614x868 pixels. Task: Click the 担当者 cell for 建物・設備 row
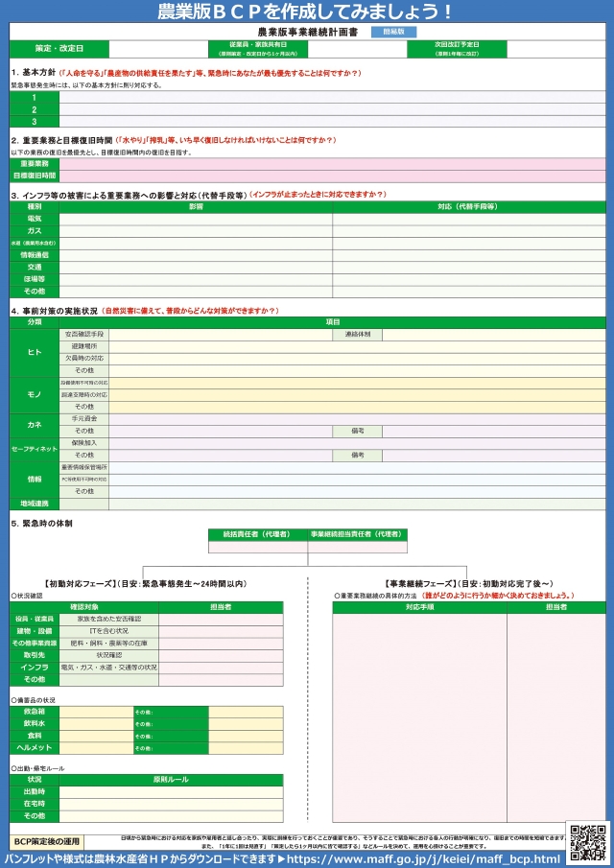pos(221,631)
